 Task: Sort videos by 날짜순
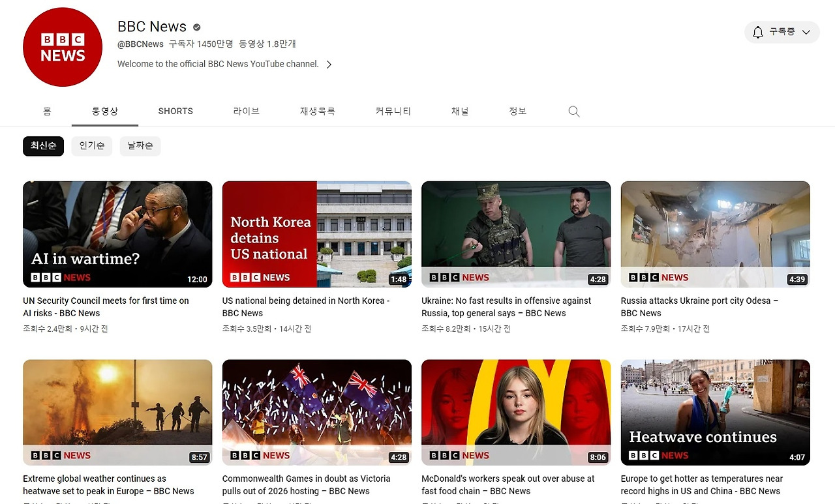pos(140,146)
